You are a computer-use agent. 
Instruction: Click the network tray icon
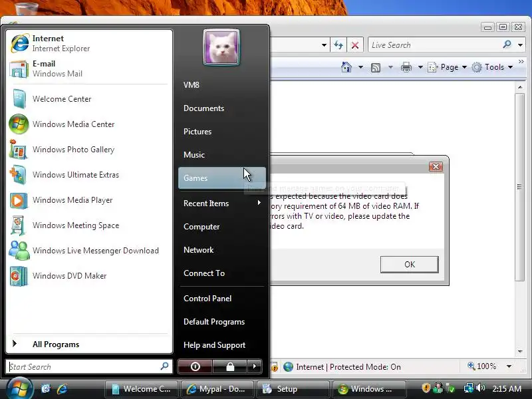point(469,388)
